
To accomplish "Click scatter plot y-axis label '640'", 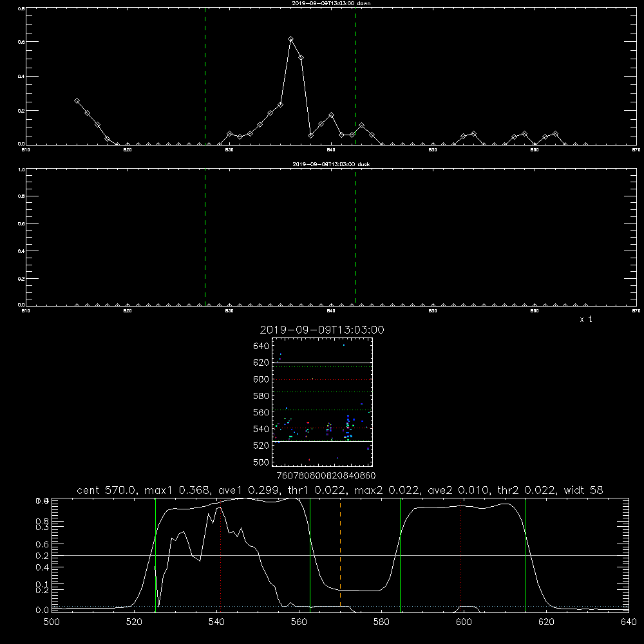I will [261, 346].
